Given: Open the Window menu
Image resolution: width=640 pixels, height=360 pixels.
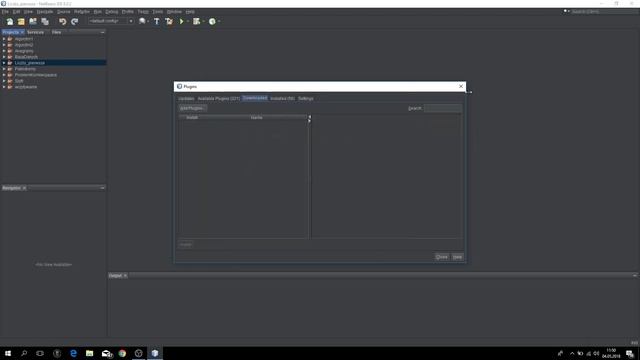Looking at the screenshot, I should point(174,12).
